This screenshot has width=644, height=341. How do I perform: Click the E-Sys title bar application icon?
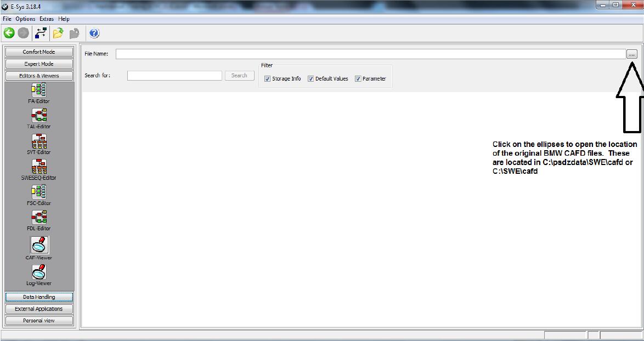[5, 7]
